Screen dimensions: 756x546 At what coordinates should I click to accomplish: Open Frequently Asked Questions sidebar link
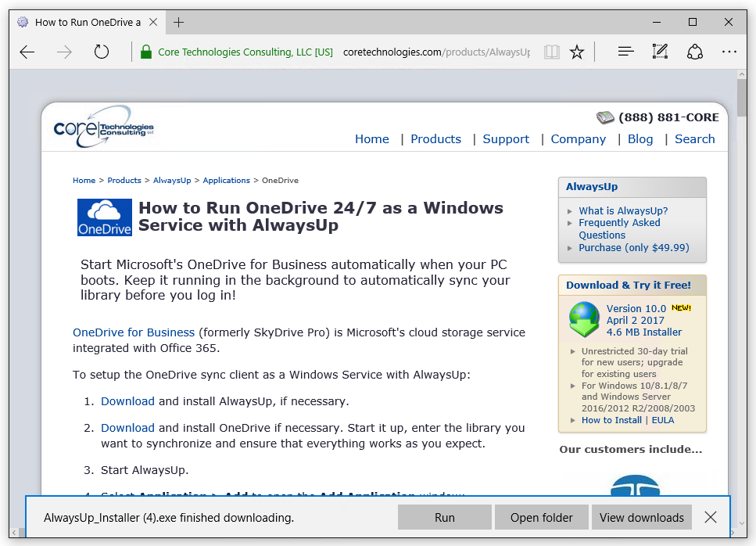click(x=619, y=228)
